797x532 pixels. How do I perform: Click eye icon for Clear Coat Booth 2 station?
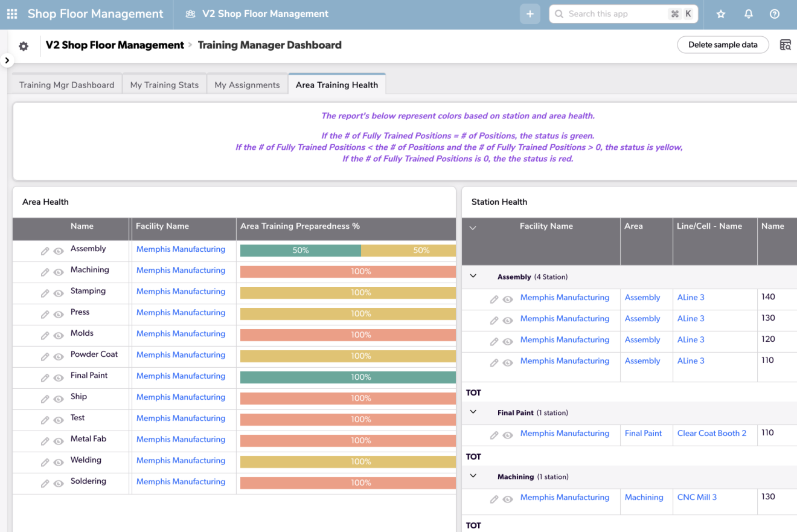(508, 435)
